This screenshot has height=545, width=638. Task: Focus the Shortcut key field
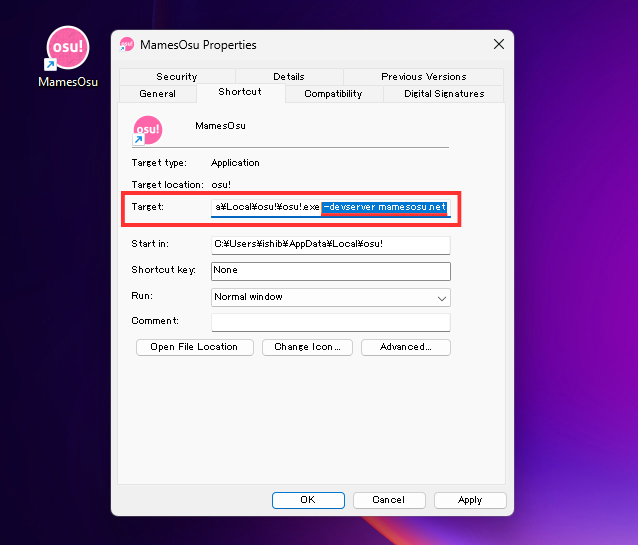330,271
